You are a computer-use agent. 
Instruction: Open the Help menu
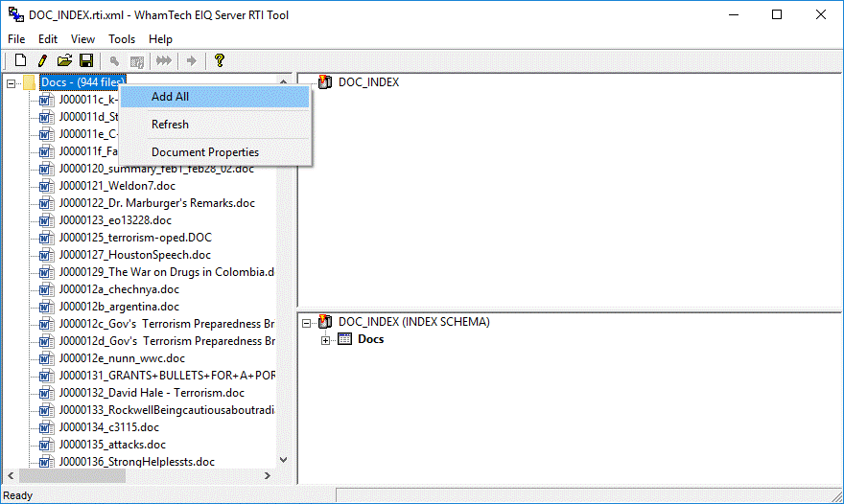point(160,39)
